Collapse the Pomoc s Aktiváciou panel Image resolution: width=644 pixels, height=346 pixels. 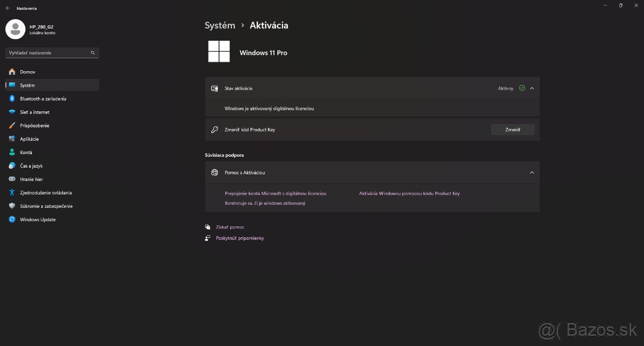[x=531, y=172]
